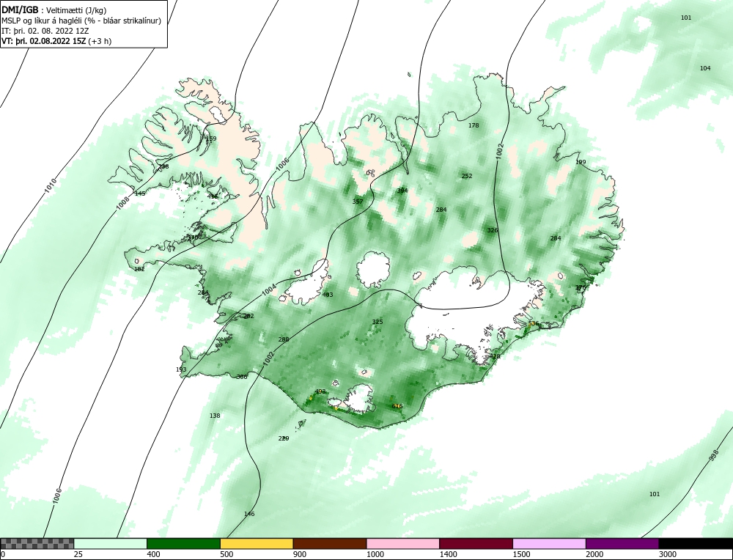Select the 238 map value
The height and width of the screenshot is (560, 733).
(x=163, y=166)
